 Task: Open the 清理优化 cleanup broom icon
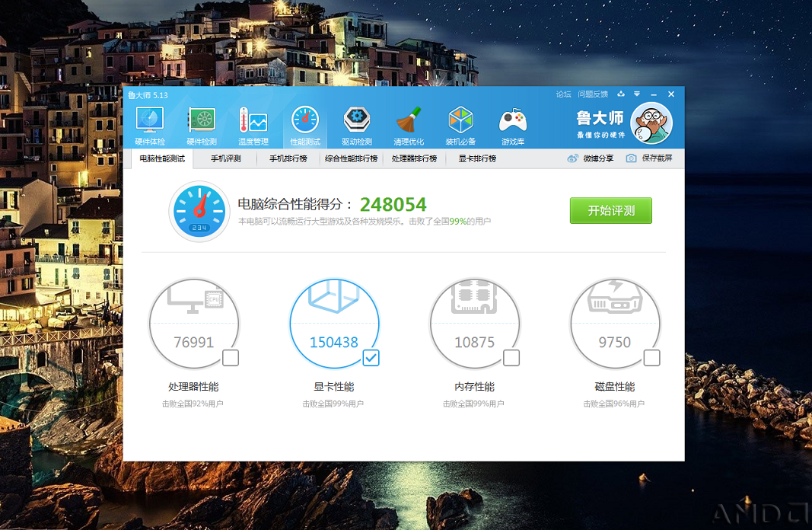tap(409, 126)
